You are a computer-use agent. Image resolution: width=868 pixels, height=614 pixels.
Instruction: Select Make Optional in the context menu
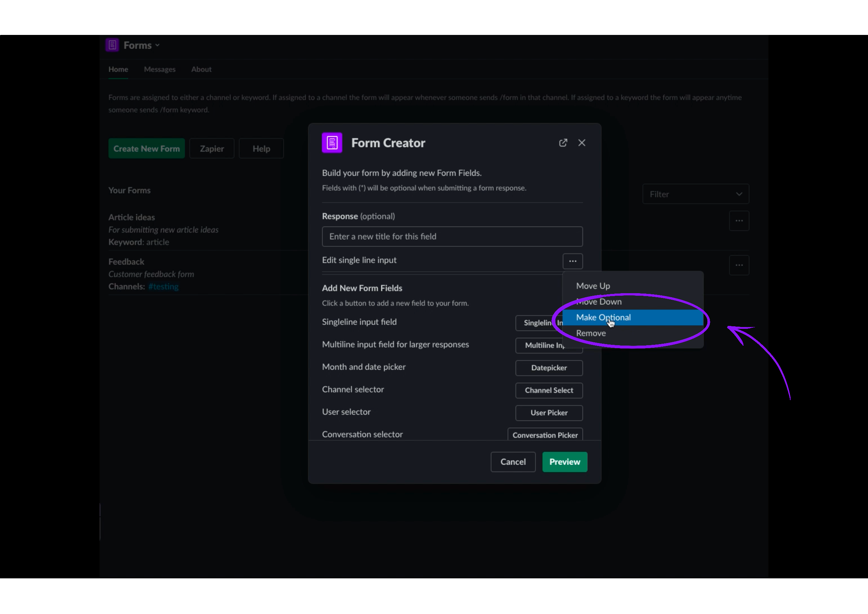tap(603, 318)
